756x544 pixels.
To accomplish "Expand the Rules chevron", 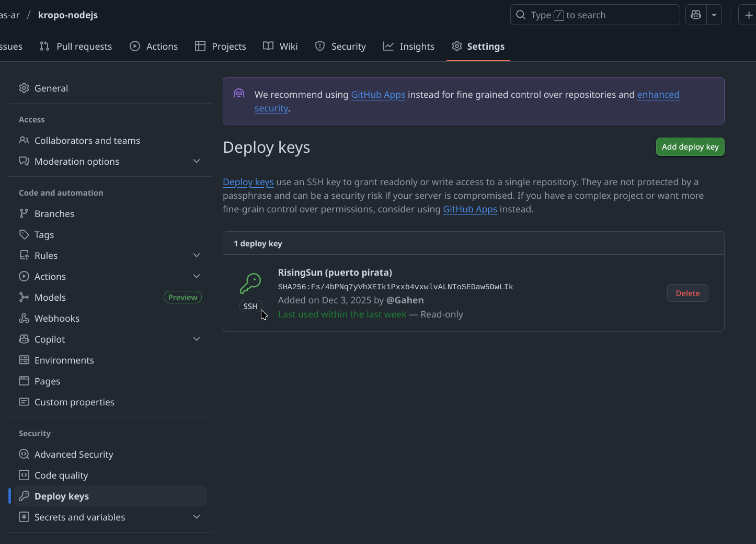I will pyautogui.click(x=197, y=255).
